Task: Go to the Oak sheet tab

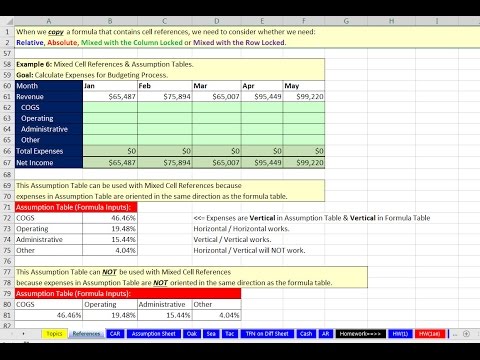Action: coord(192,334)
